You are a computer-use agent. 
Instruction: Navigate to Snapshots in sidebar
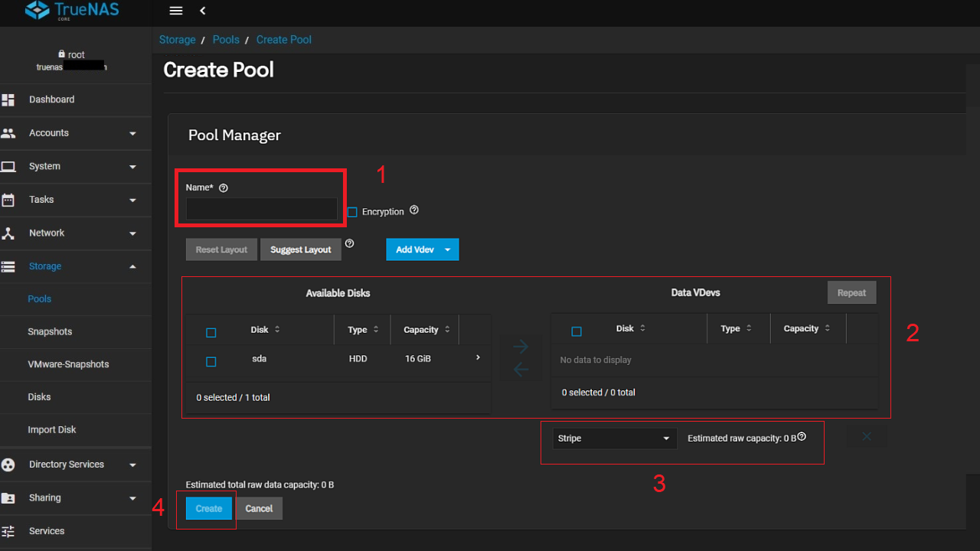tap(50, 331)
